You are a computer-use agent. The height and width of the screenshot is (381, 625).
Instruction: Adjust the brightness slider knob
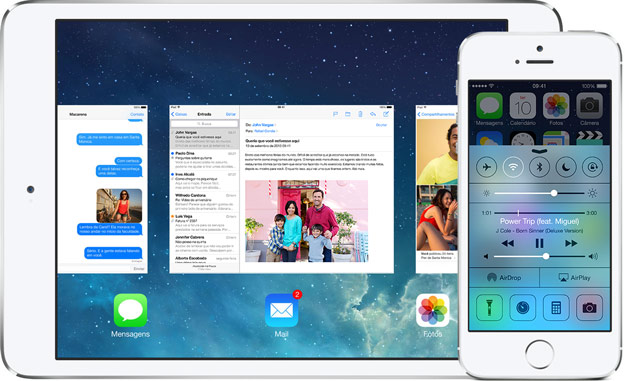pyautogui.click(x=554, y=193)
